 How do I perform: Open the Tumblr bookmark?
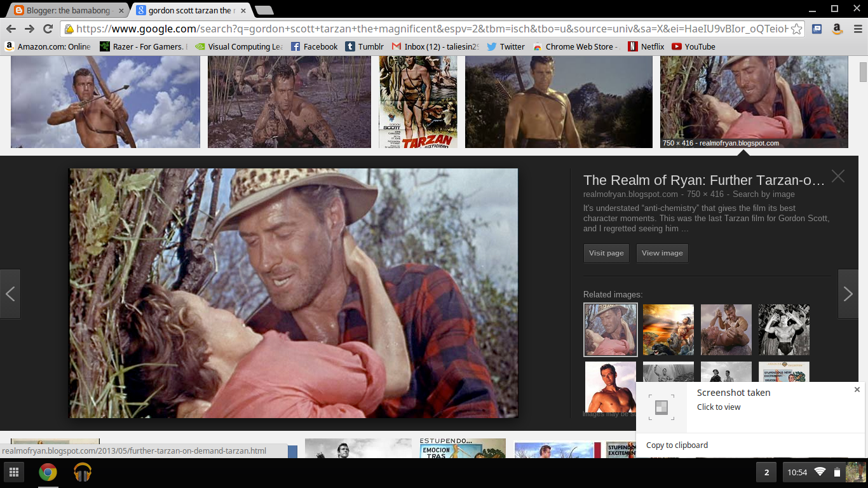coord(365,46)
